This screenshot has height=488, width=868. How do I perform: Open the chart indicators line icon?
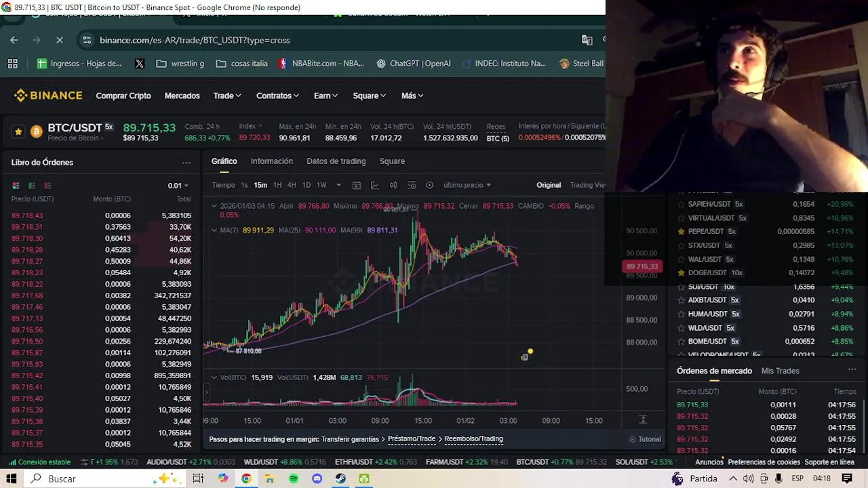click(375, 185)
